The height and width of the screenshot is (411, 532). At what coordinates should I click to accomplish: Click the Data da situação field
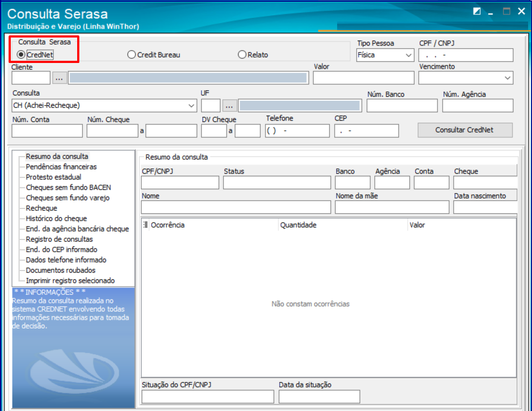coord(319,397)
